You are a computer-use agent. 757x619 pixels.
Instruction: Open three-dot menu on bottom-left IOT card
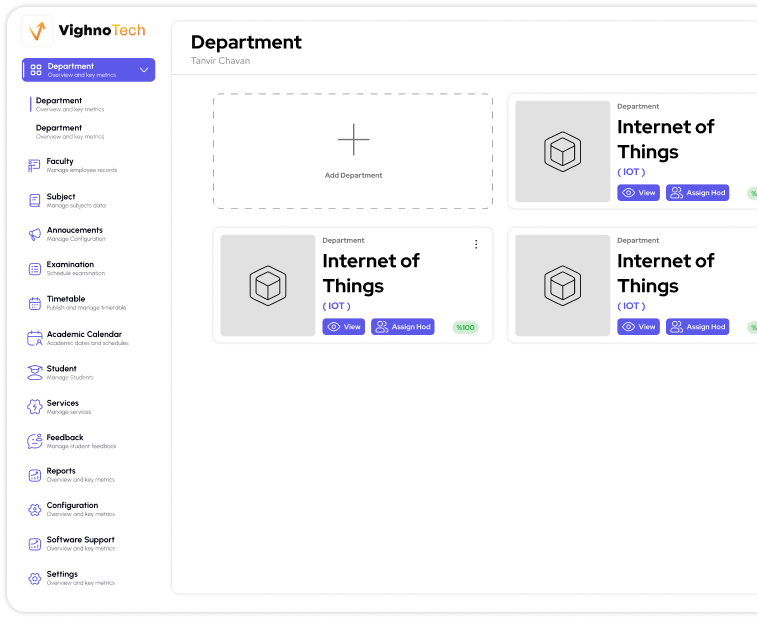(476, 244)
